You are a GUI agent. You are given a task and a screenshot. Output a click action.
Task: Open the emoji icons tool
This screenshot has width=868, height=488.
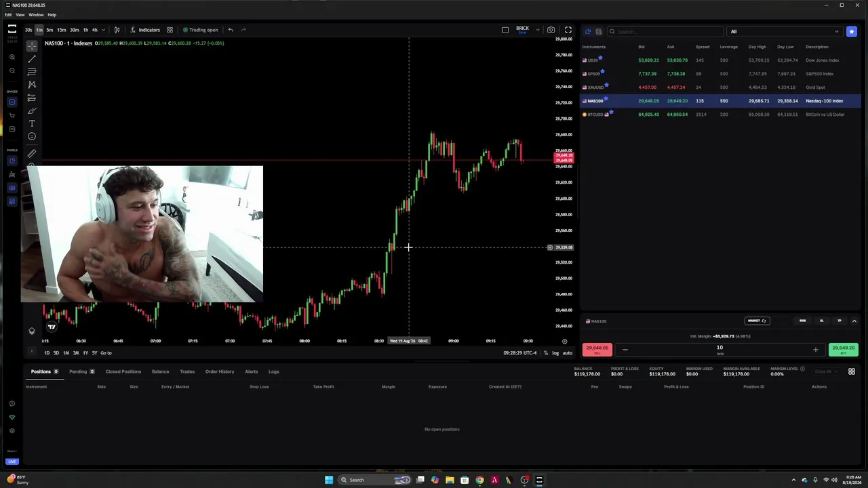tap(32, 136)
